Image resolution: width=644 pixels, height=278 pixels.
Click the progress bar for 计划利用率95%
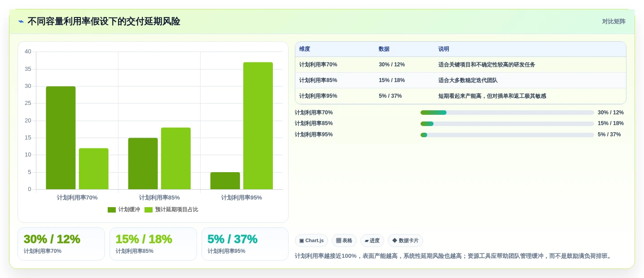click(507, 135)
